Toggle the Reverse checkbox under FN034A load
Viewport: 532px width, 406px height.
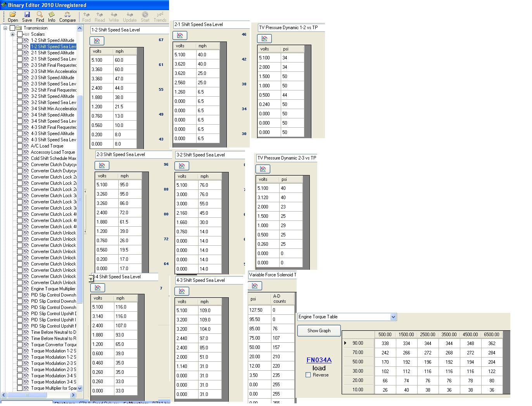coord(308,375)
